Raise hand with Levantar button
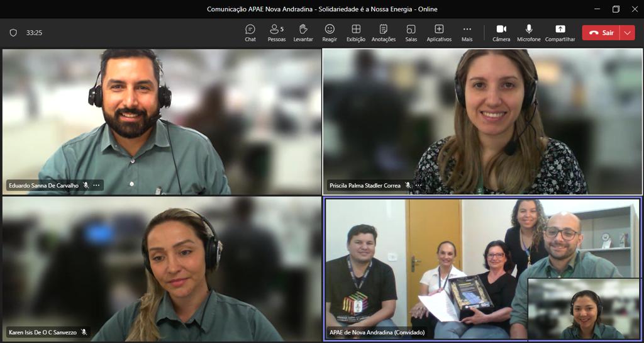Image resolution: width=644 pixels, height=343 pixels. click(303, 33)
